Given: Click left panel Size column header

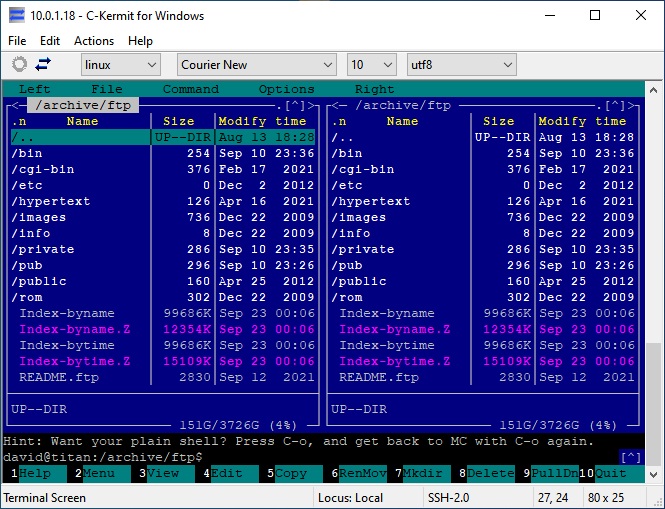Looking at the screenshot, I should pos(179,121).
